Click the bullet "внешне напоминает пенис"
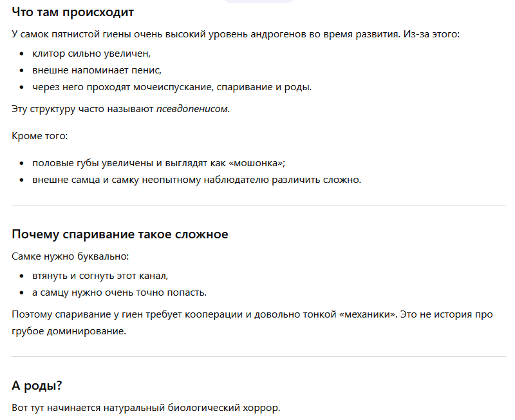This screenshot has width=515, height=420. point(97,70)
